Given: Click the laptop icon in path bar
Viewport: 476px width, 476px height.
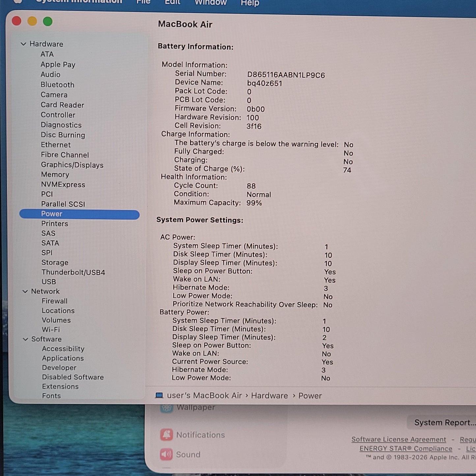Looking at the screenshot, I should click(x=159, y=395).
